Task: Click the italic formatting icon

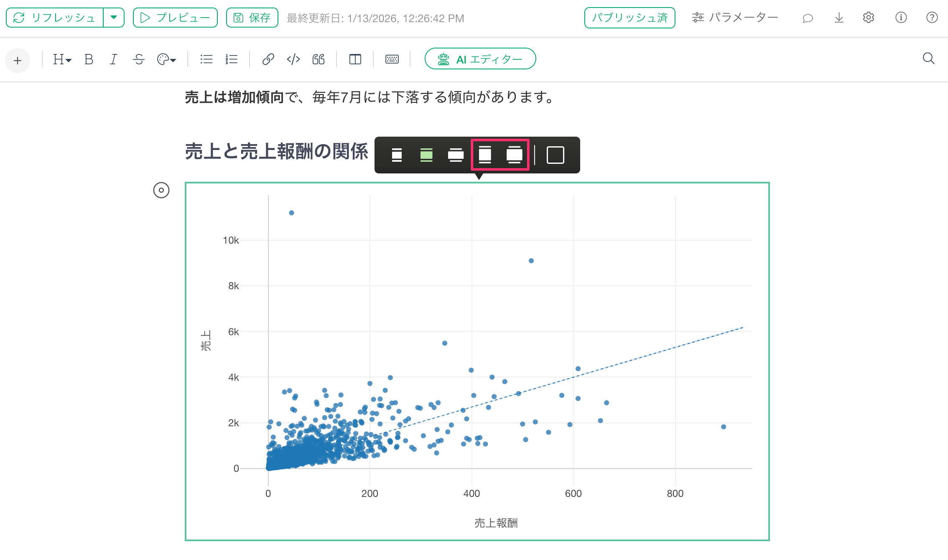Action: click(x=113, y=59)
